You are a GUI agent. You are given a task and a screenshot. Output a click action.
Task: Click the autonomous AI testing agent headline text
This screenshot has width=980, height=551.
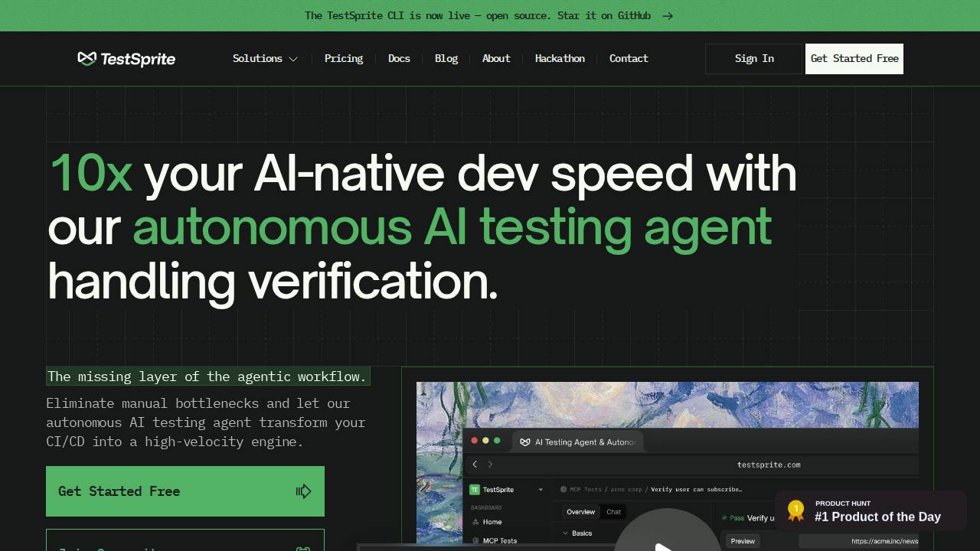(x=452, y=227)
